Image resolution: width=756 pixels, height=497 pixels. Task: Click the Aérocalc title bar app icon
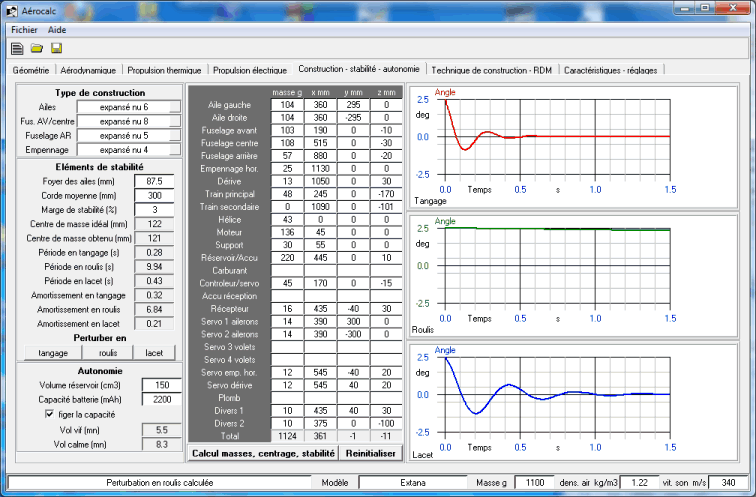tap(12, 11)
